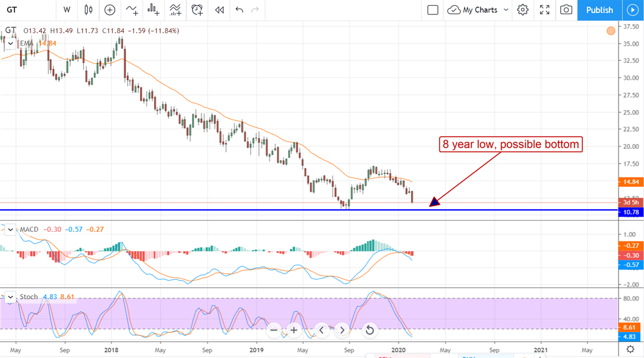This screenshot has width=644, height=358.
Task: Open the candlestick chart style selector
Action: pos(89,10)
